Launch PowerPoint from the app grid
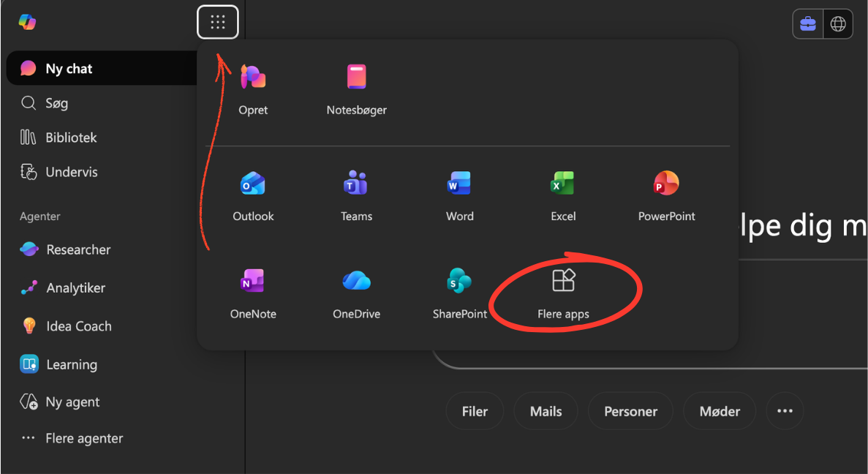 point(666,196)
